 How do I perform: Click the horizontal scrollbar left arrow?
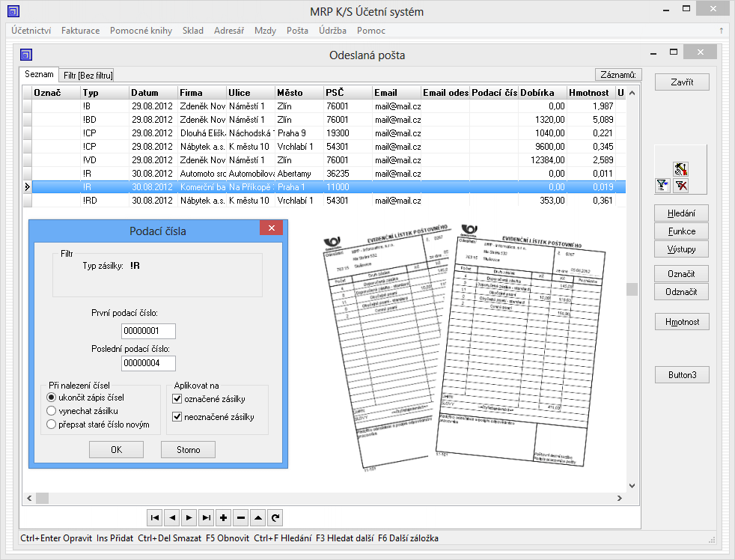(x=29, y=498)
